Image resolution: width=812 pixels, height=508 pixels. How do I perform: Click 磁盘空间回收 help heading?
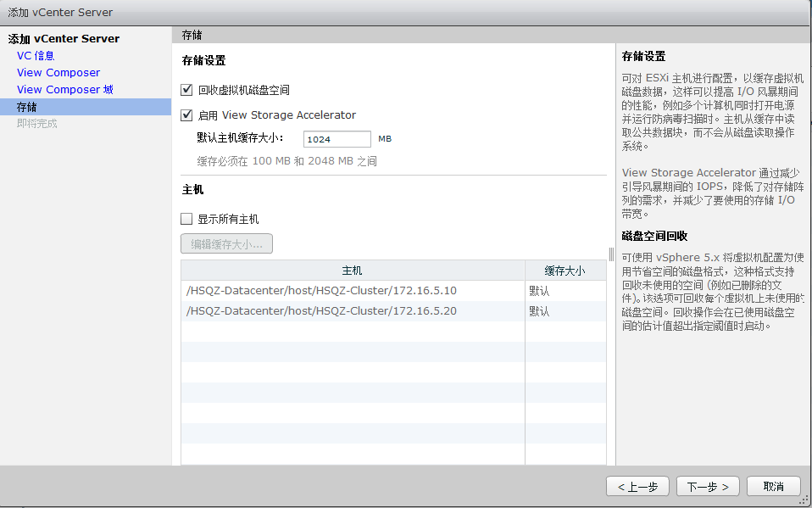click(x=654, y=236)
